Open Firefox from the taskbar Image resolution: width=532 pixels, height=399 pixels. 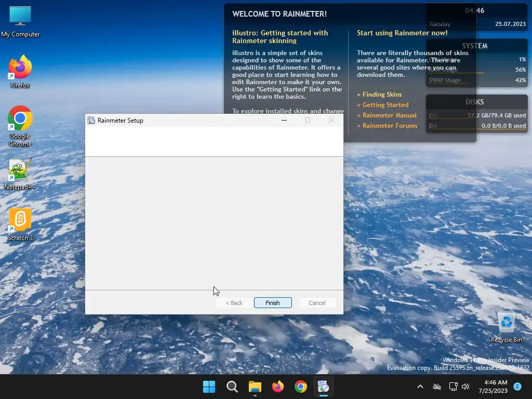click(x=278, y=387)
